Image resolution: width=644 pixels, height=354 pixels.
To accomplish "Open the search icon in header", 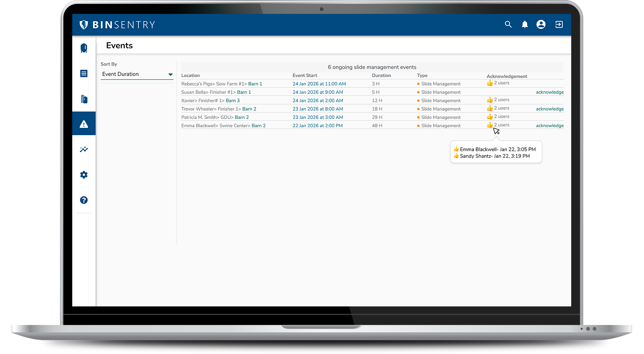I will click(508, 24).
